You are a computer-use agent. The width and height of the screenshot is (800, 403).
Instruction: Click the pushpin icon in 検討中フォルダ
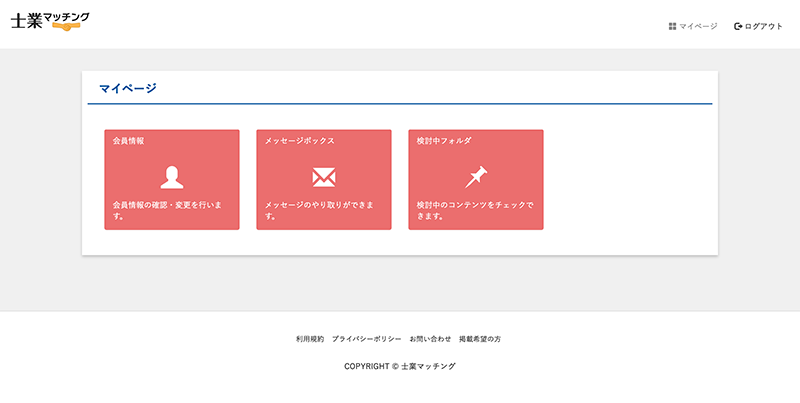(x=476, y=177)
